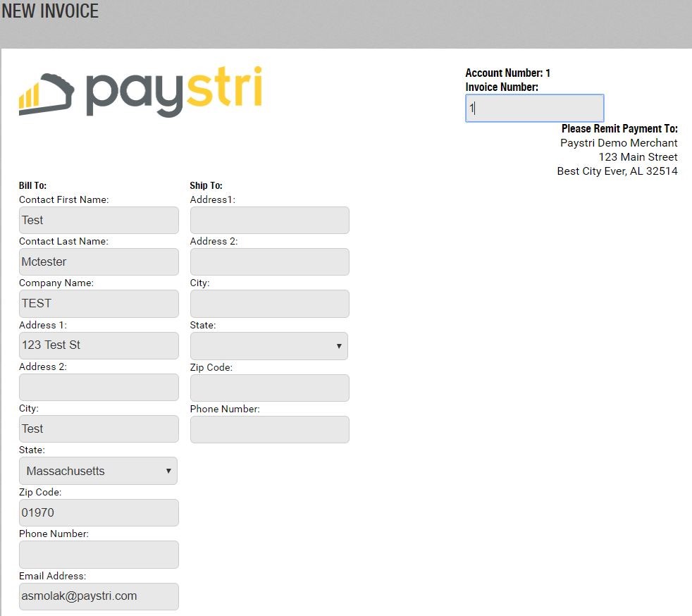This screenshot has height=616, width=692.
Task: Click the Invoice Number input field
Action: tap(534, 108)
